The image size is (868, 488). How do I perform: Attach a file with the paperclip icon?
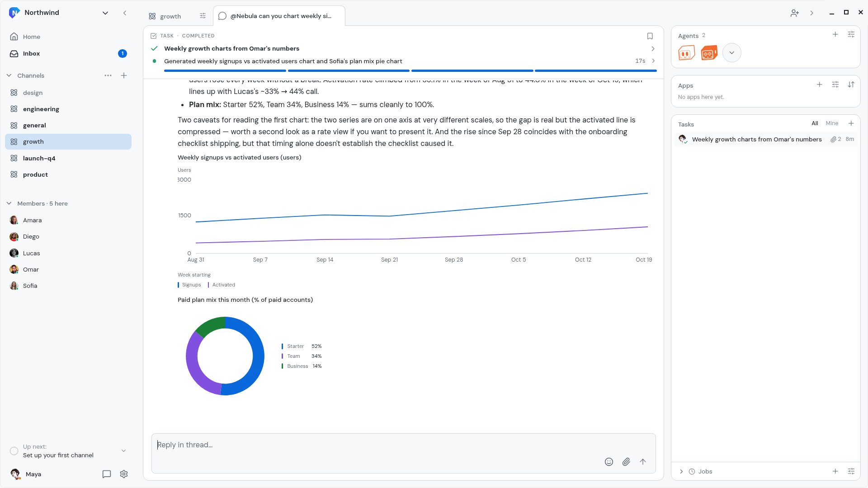coord(626,462)
